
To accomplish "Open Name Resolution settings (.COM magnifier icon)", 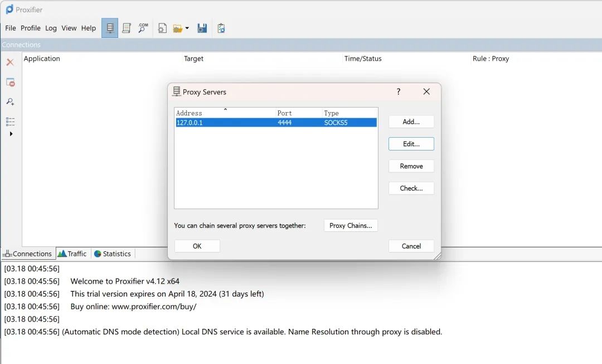I will click(x=143, y=28).
